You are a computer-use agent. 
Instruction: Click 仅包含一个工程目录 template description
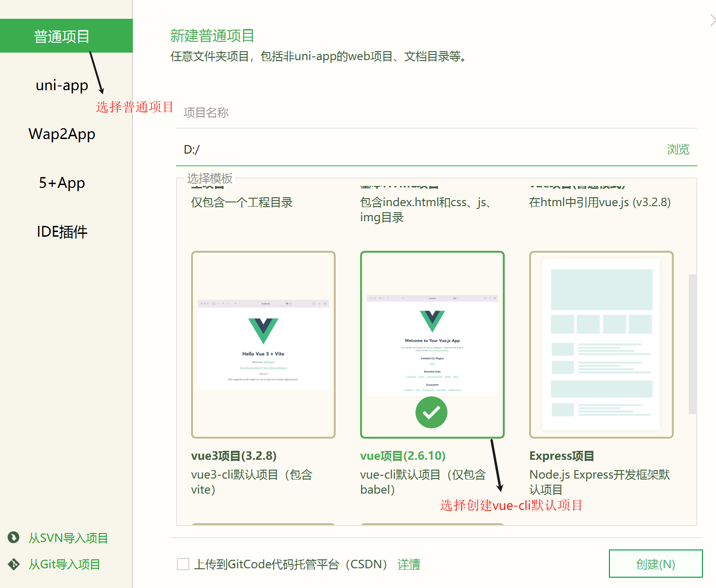tap(242, 202)
